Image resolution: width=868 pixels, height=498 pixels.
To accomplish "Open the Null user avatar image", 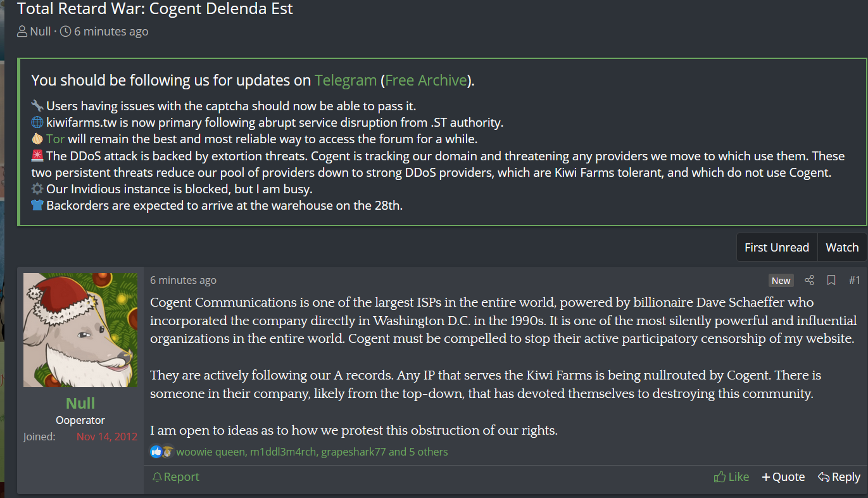I will [80, 330].
